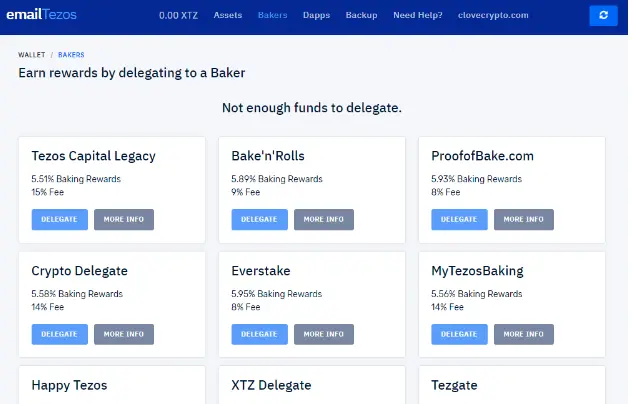Delegate to Tezos Capital Legacy
The height and width of the screenshot is (404, 632).
[x=60, y=219]
